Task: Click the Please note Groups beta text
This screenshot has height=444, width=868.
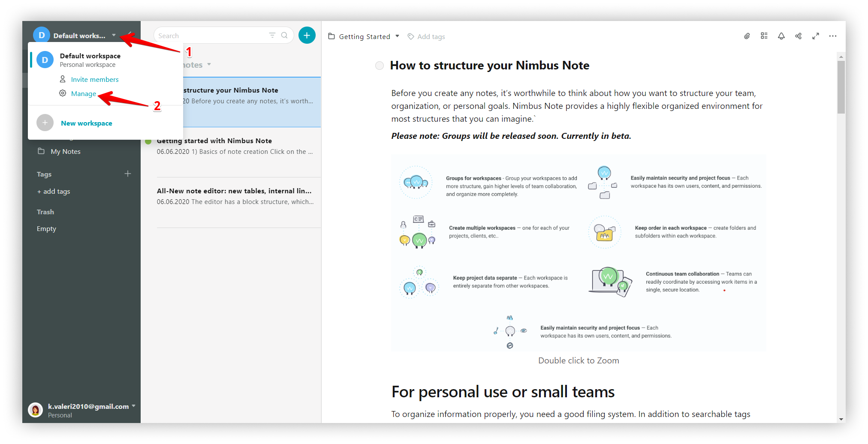Action: 511,136
